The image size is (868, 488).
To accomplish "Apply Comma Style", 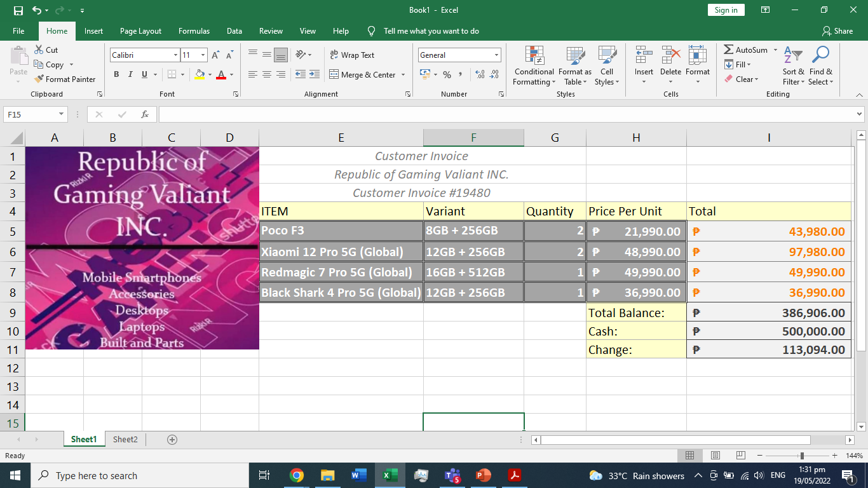I will (460, 74).
